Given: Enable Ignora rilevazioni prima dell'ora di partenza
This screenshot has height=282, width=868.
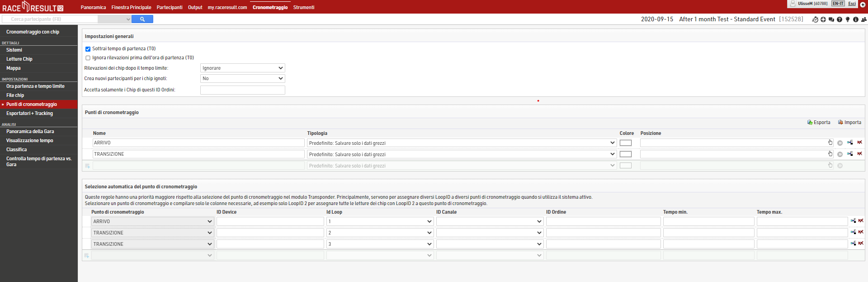Looking at the screenshot, I should (88, 58).
